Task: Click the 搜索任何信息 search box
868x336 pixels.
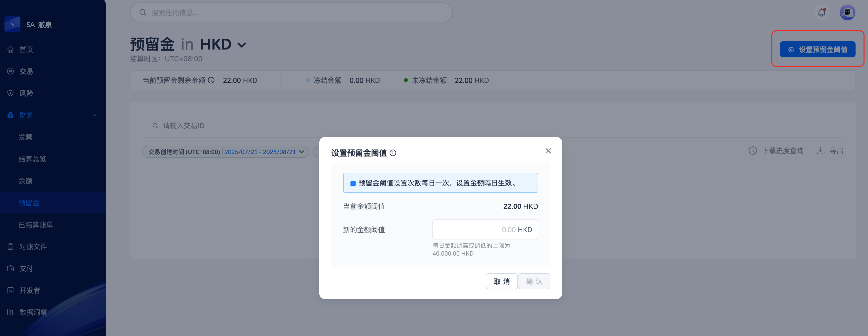Action: tap(291, 13)
